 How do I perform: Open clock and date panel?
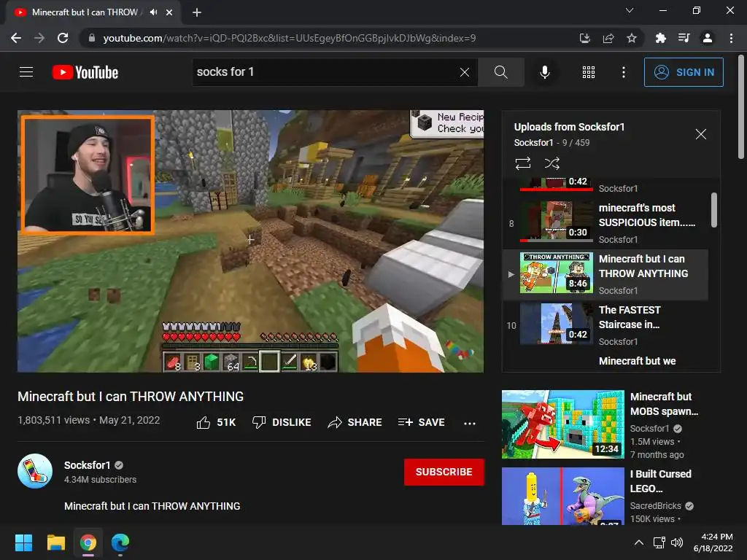pyautogui.click(x=713, y=542)
